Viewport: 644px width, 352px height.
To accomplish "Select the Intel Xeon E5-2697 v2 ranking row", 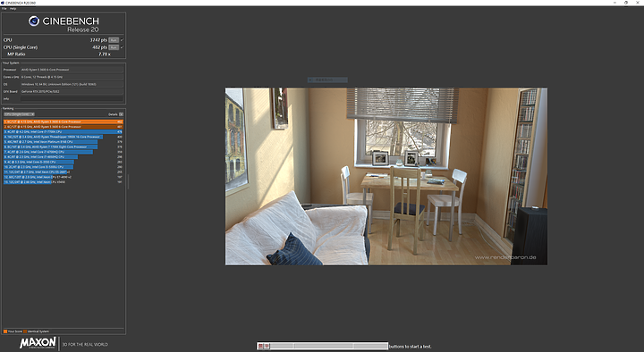I will 64,172.
